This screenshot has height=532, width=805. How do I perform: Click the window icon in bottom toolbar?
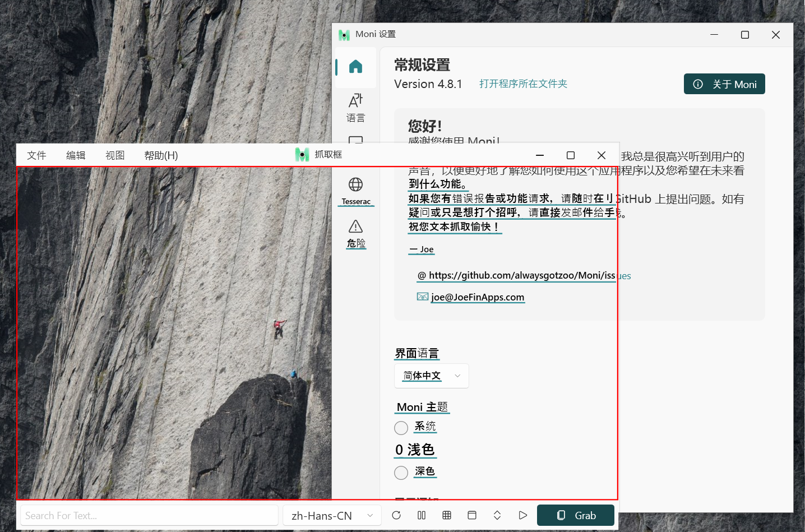click(472, 515)
